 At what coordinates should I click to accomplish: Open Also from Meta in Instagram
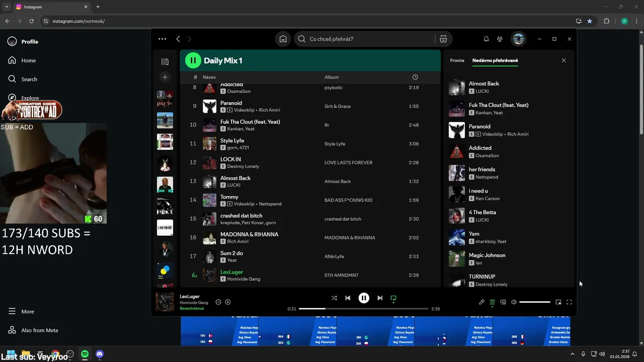pos(33,330)
